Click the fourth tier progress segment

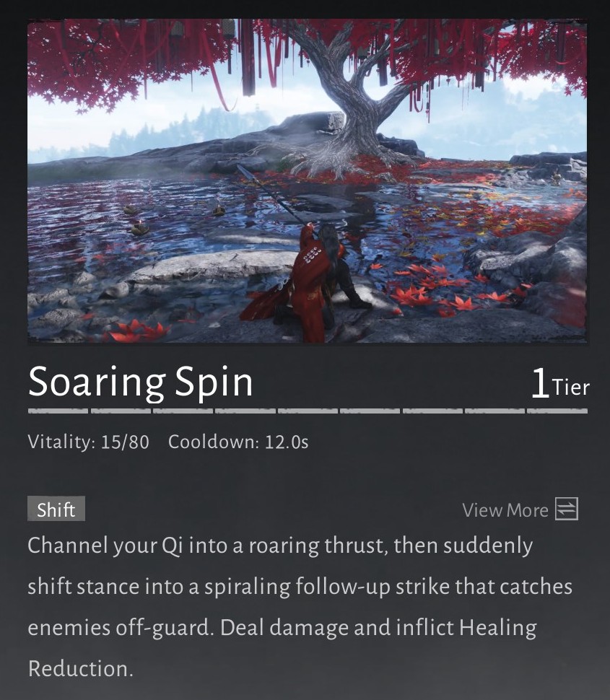click(245, 411)
